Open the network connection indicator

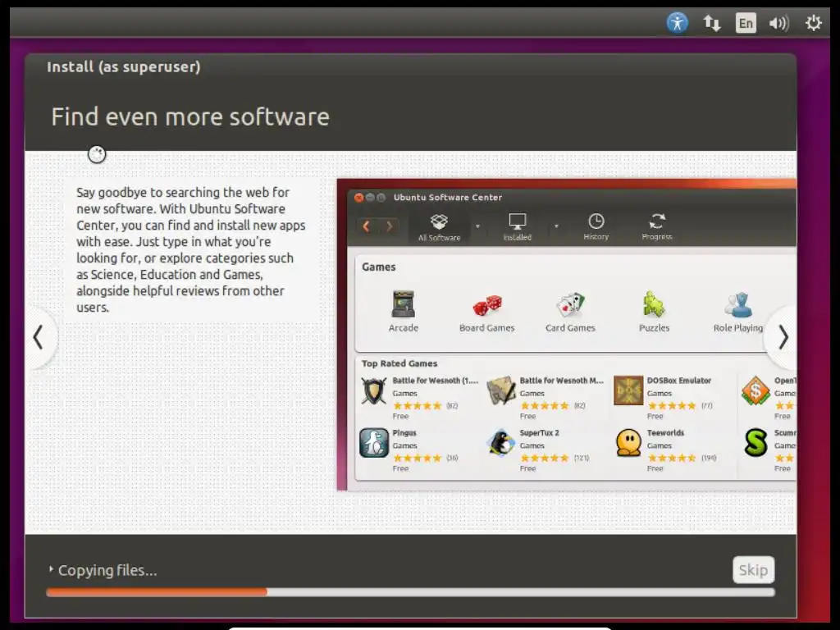[x=711, y=23]
